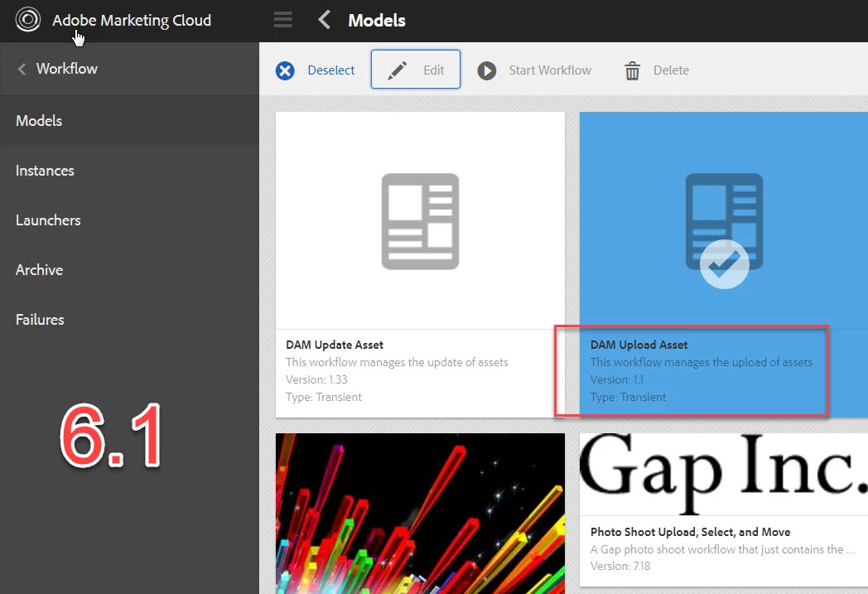Image resolution: width=868 pixels, height=594 pixels.
Task: Click 'Version: 7.18' text
Action: [620, 567]
